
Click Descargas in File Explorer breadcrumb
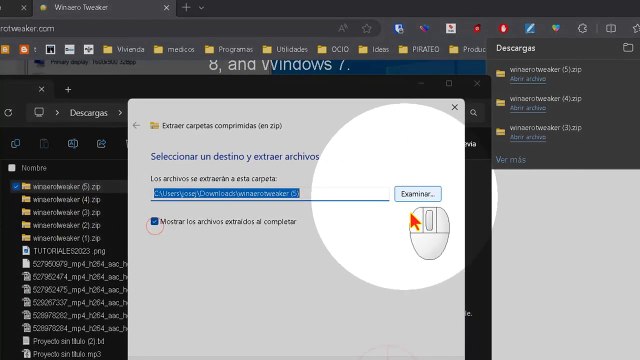(x=89, y=113)
